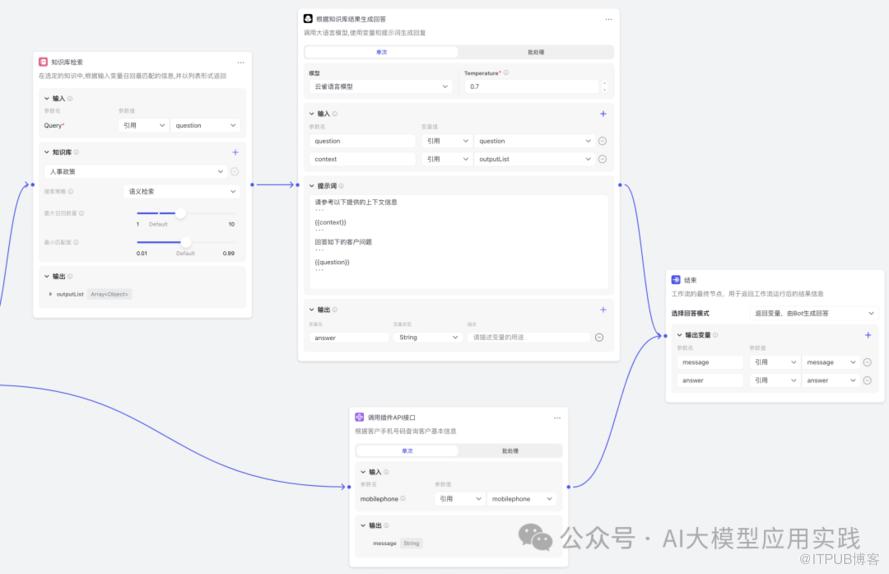Open the 知识库检索 node's more options menu
The width and height of the screenshot is (889, 574).
(x=241, y=62)
